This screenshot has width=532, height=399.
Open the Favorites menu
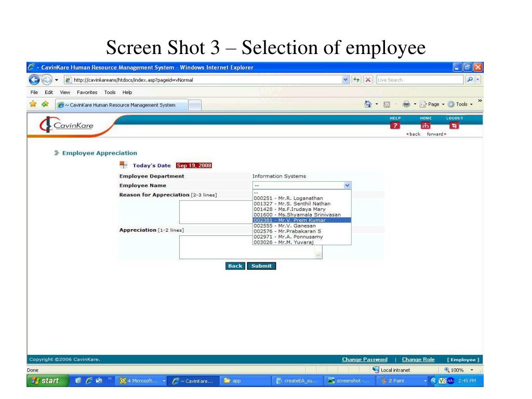coord(87,92)
